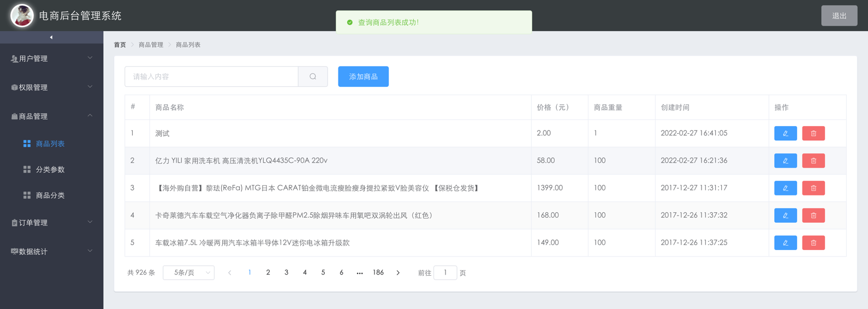
Task: Open the 用户管理 sidebar menu
Action: tap(51, 58)
